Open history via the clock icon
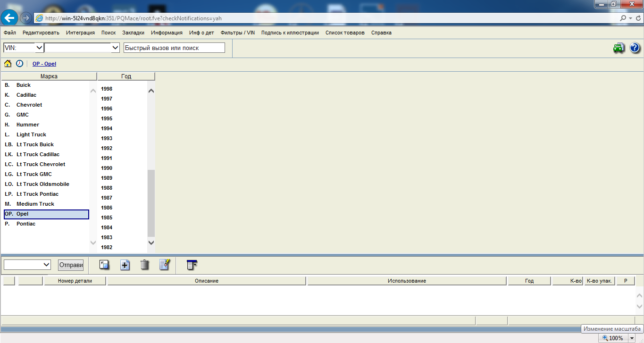 point(19,64)
